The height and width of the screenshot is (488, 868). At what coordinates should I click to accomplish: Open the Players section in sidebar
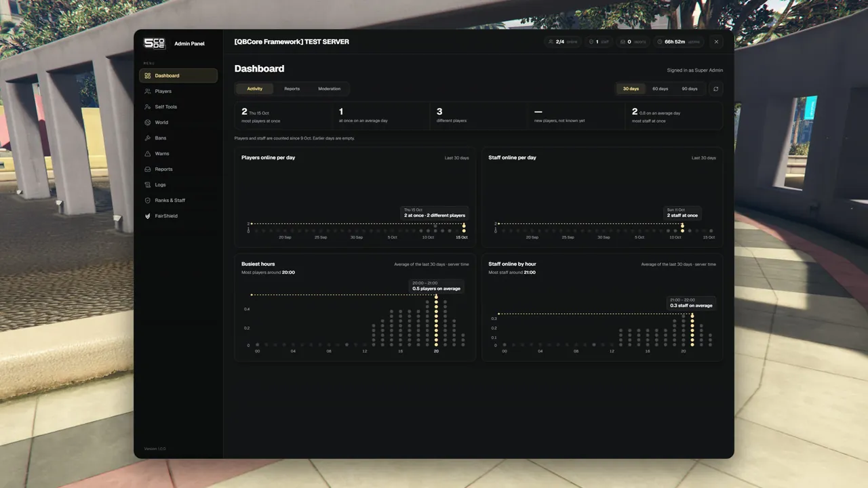pos(178,91)
